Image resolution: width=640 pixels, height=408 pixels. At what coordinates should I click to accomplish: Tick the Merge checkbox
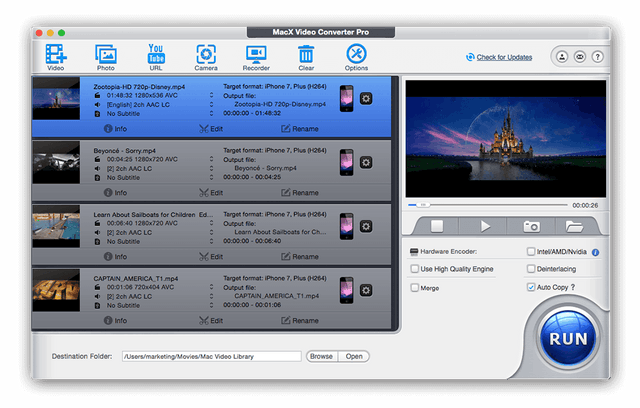(x=415, y=287)
